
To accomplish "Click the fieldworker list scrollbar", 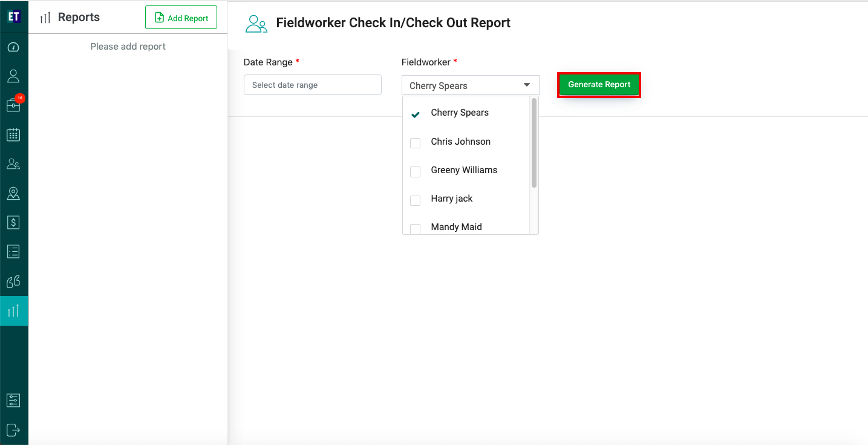I will coord(534,143).
